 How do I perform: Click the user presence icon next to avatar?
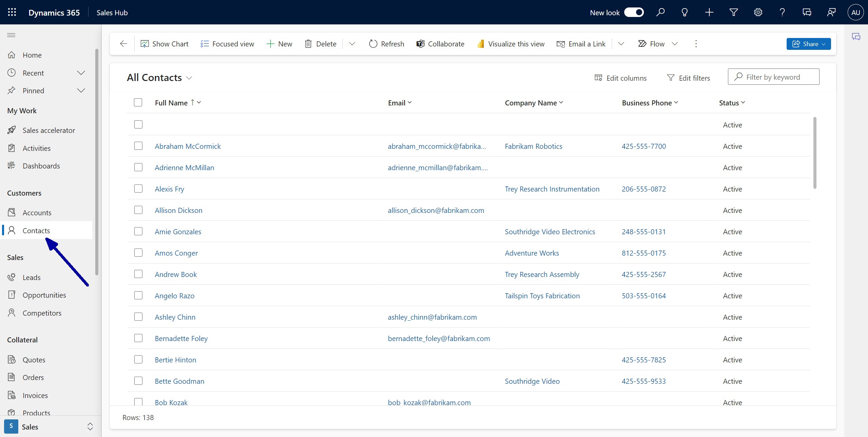pos(831,13)
